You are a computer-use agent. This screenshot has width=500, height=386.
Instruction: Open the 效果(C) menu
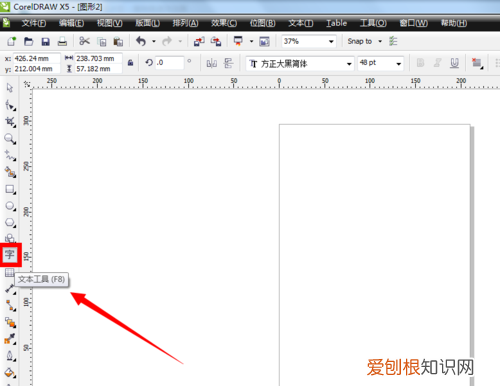tap(224, 23)
